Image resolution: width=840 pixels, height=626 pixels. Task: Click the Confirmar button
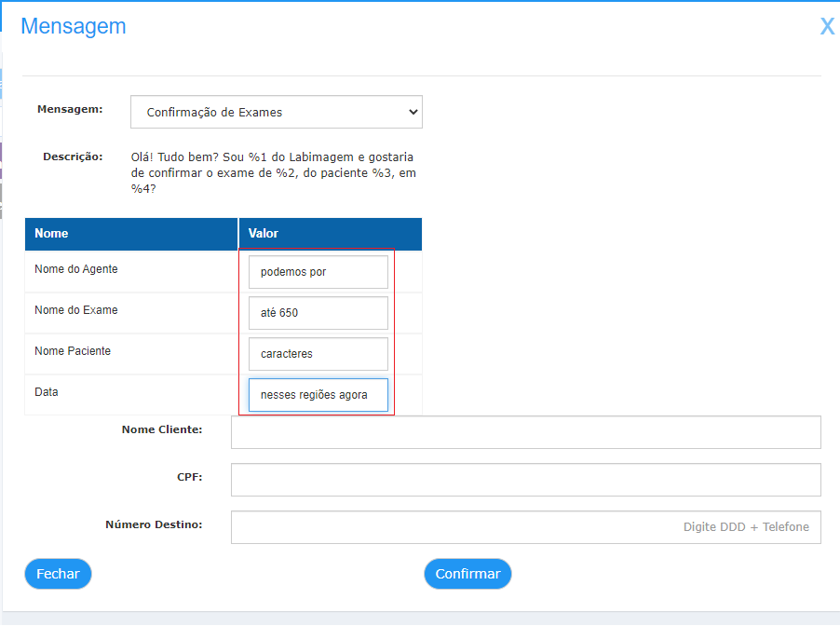pyautogui.click(x=467, y=574)
